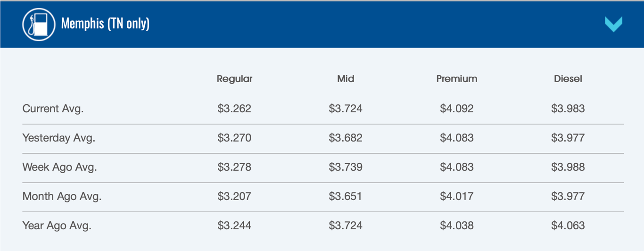Image resolution: width=644 pixels, height=251 pixels.
Task: Click year ago Diesel price $4.063
Action: click(568, 226)
